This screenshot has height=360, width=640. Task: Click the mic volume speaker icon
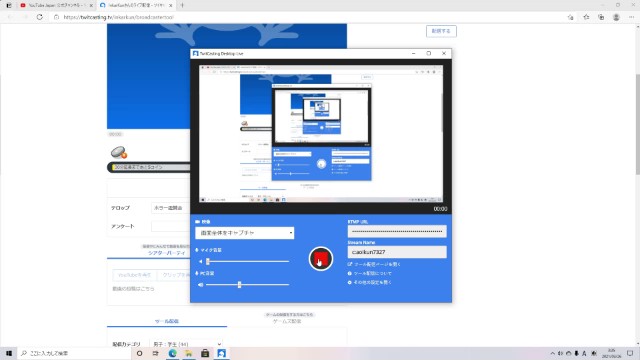coord(200,261)
